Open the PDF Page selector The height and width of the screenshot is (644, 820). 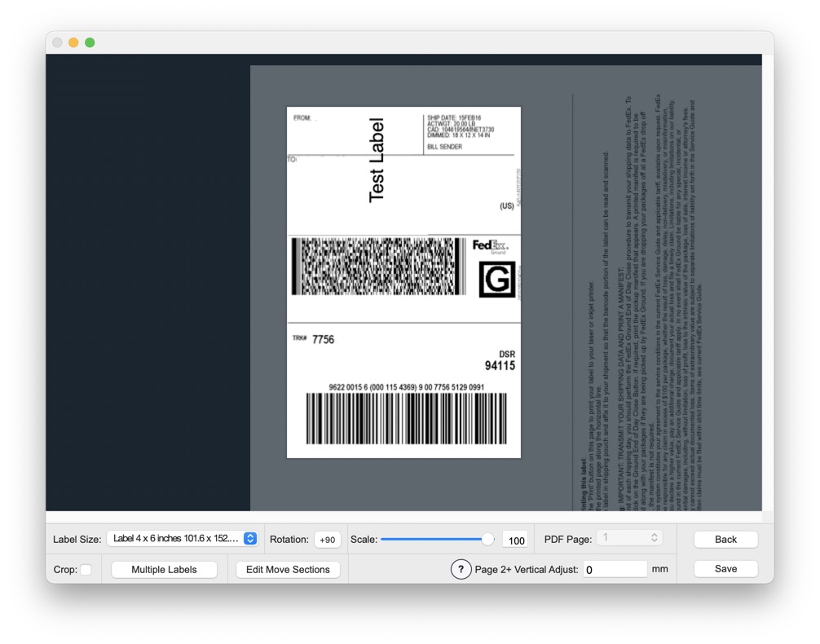pyautogui.click(x=628, y=538)
